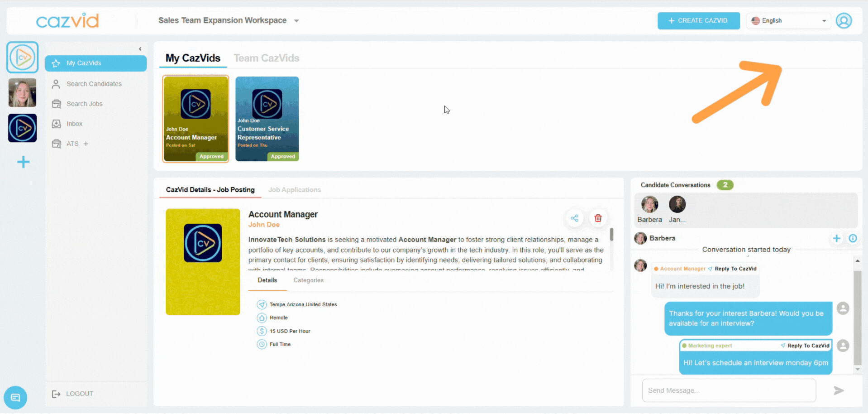Click the Marketing expert tag in chat

pos(707,346)
